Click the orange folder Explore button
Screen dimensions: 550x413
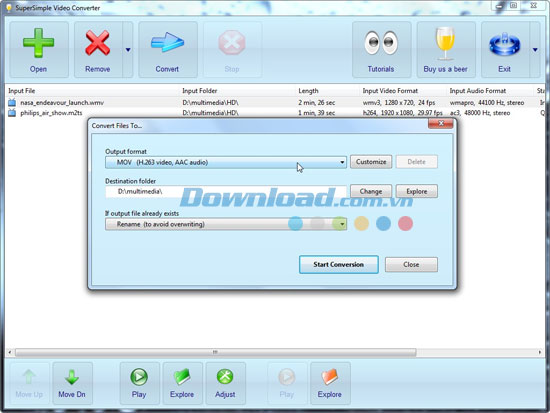330,384
